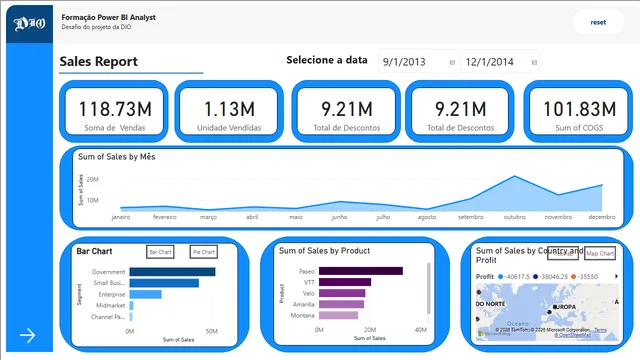Click the Channel Partners segment bar
The image size is (640, 360).
coord(131,317)
